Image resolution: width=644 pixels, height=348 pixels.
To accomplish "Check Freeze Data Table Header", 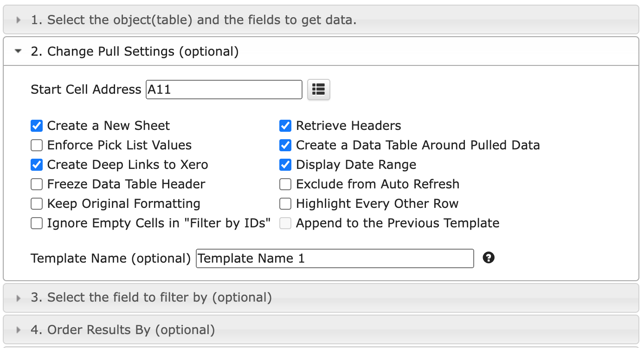I will tap(37, 185).
